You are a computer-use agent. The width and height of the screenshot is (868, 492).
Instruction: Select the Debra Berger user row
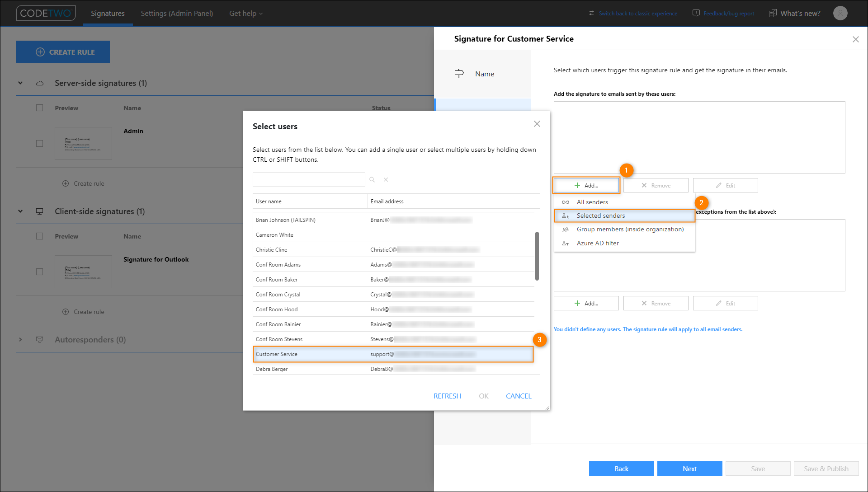pos(393,369)
